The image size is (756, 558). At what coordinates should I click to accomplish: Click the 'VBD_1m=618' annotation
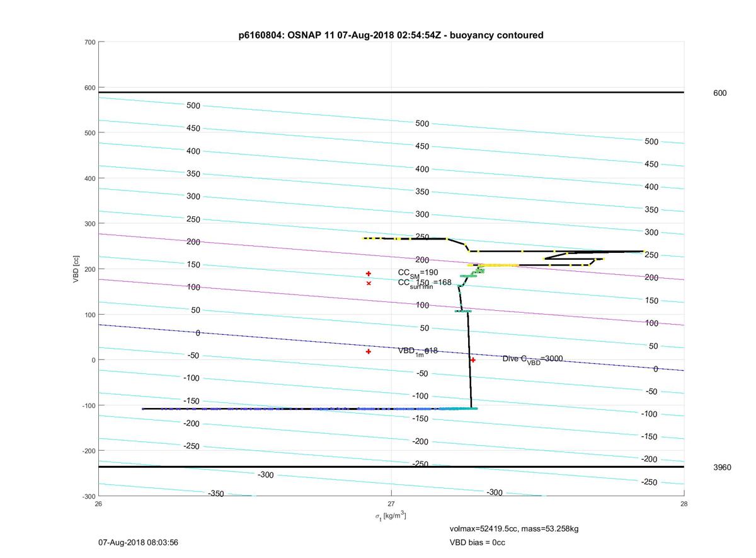point(418,351)
